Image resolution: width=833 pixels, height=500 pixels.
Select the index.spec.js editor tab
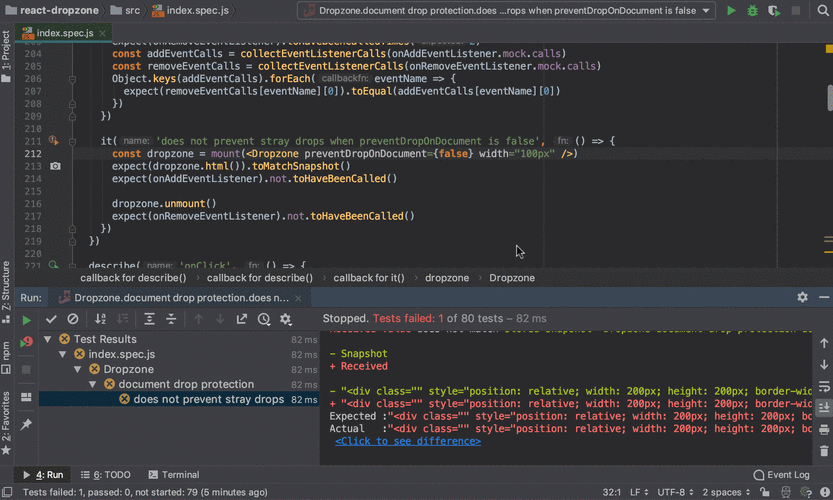pos(64,33)
